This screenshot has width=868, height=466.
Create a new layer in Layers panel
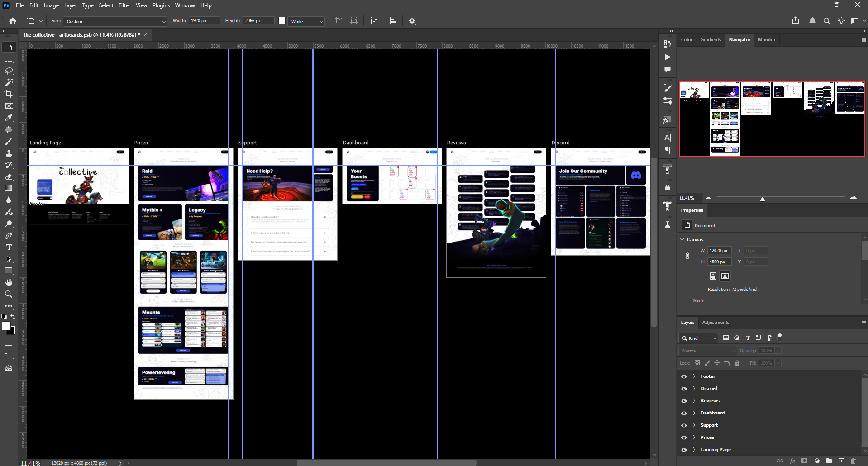point(841,461)
